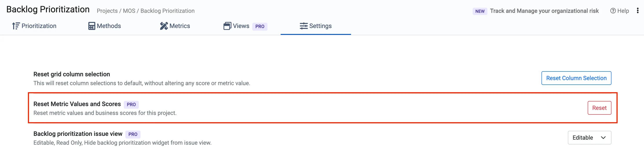Click the Prioritization sort icon
Image resolution: width=644 pixels, height=161 pixels.
pyautogui.click(x=16, y=26)
